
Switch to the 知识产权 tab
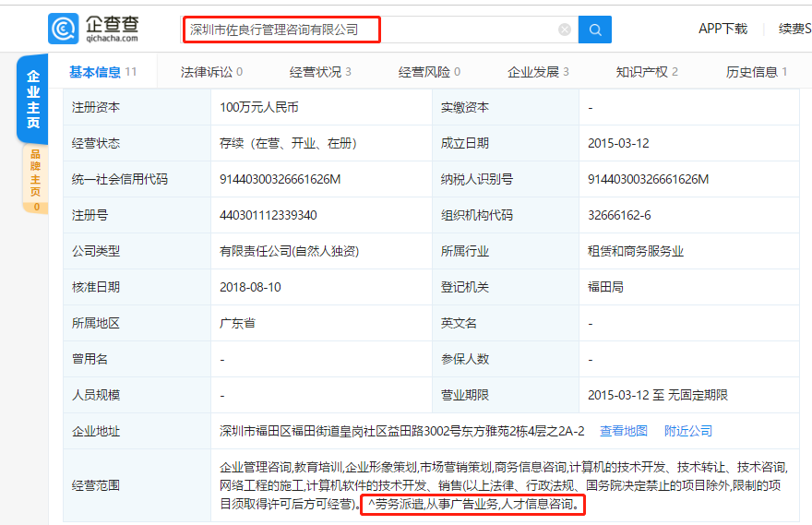coord(647,72)
